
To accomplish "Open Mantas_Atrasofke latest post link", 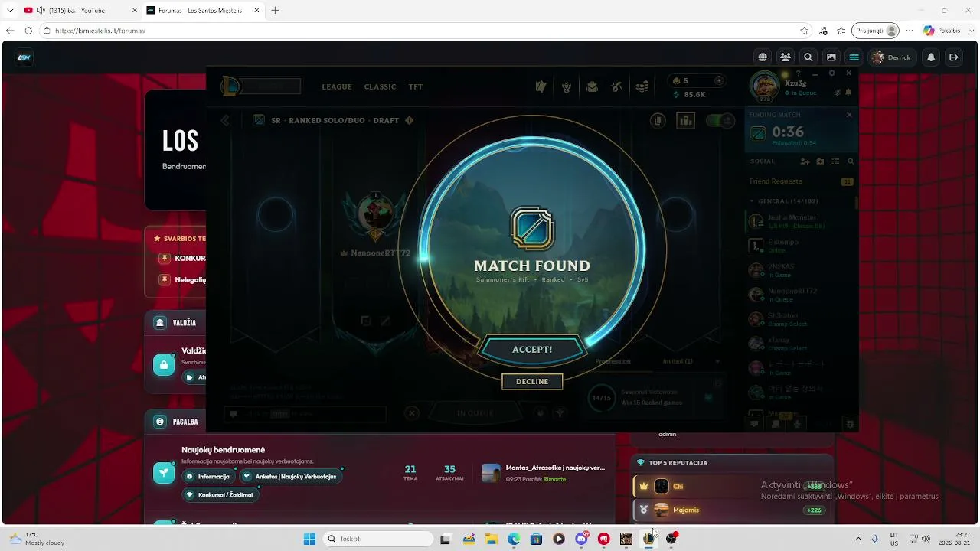I will (555, 468).
